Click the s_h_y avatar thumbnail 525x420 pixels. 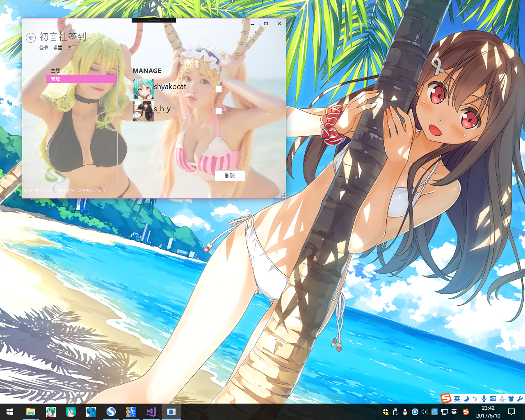pyautogui.click(x=144, y=111)
